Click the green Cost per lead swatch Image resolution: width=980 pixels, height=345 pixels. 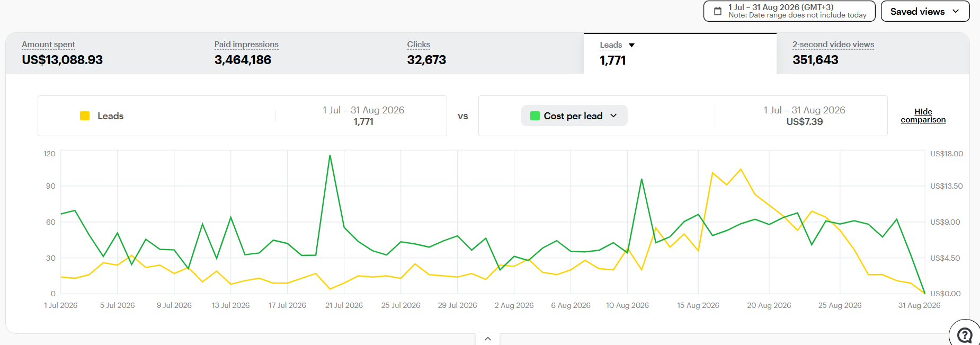click(535, 116)
